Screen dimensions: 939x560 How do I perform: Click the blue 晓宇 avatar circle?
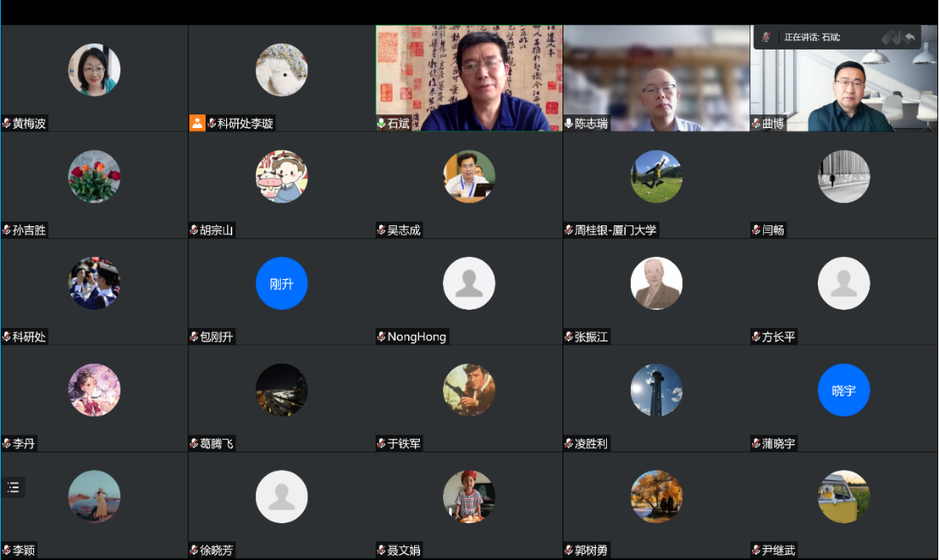click(x=843, y=390)
